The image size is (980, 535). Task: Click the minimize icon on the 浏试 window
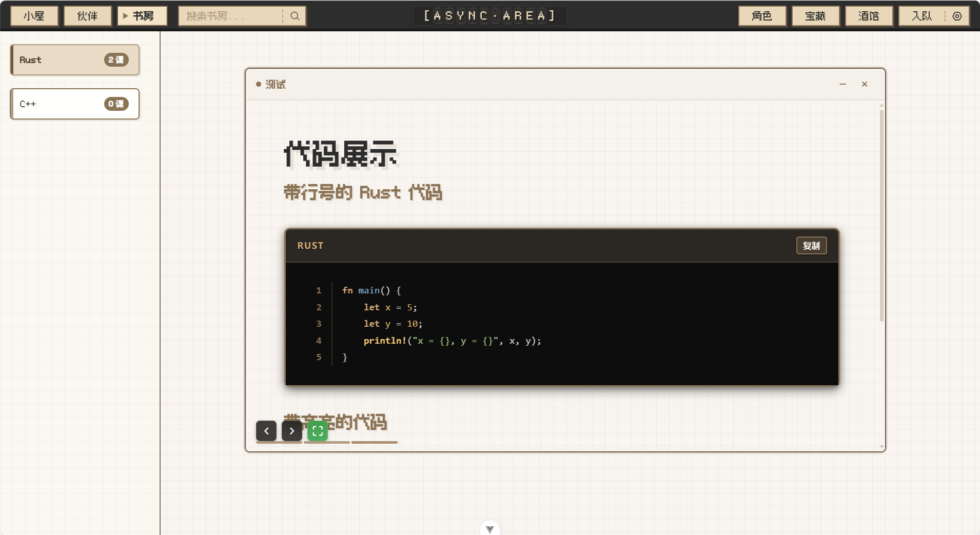point(842,84)
